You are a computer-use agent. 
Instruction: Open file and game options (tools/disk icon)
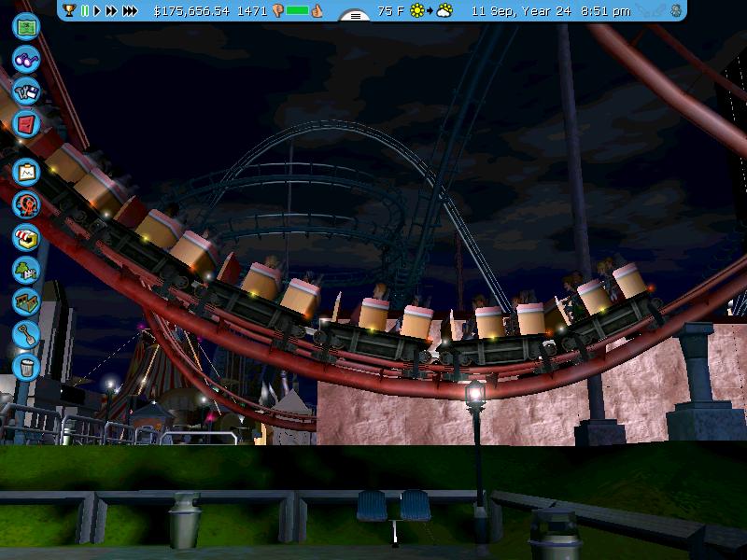coord(26,91)
